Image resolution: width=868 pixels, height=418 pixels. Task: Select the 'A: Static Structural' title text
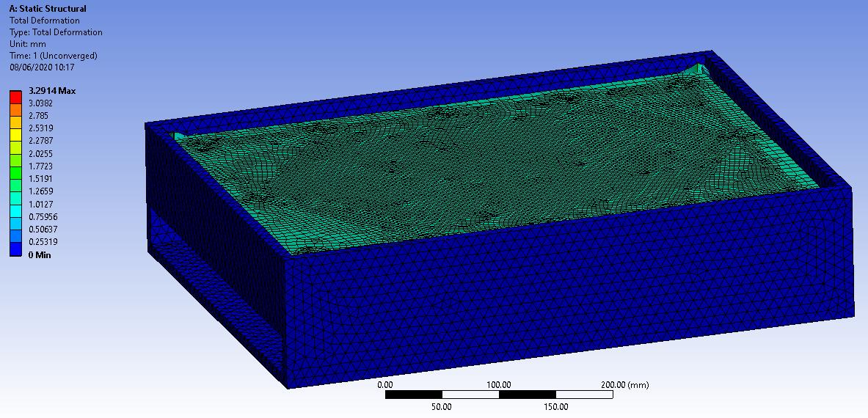(x=48, y=9)
